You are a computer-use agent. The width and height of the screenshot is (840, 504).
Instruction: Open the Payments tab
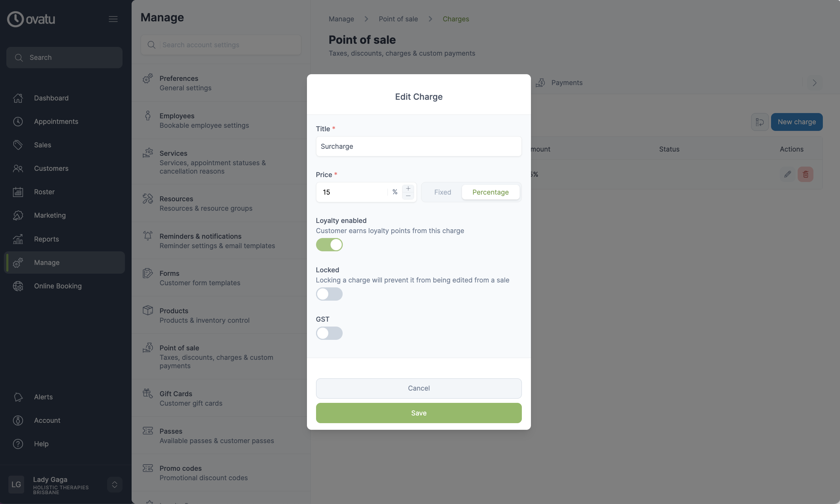coord(559,83)
